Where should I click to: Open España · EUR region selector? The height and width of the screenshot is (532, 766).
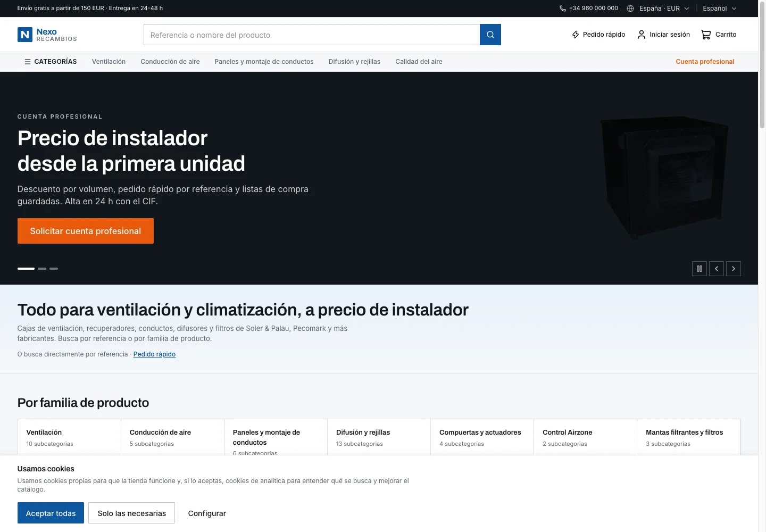(658, 9)
